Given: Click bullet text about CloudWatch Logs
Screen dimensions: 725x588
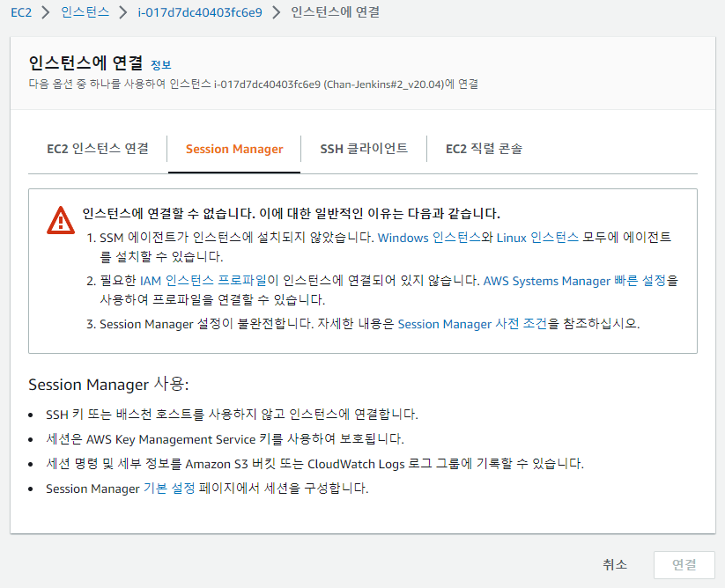Looking at the screenshot, I should pyautogui.click(x=314, y=463).
